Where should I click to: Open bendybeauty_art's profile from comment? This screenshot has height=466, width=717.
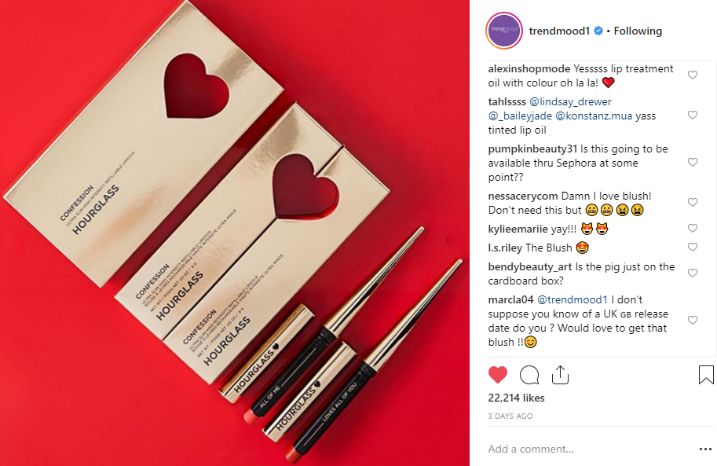[x=530, y=267]
